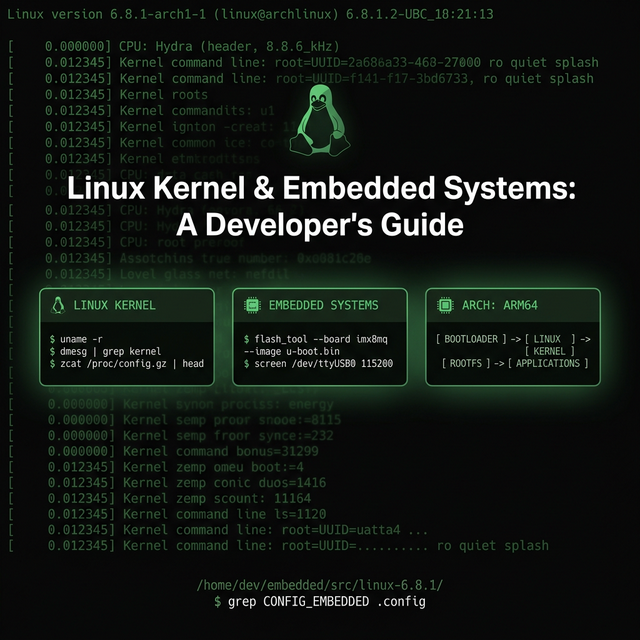The width and height of the screenshot is (640, 640).
Task: Click the '[ APPLICATIONS ]' stage label
Action: tap(548, 363)
